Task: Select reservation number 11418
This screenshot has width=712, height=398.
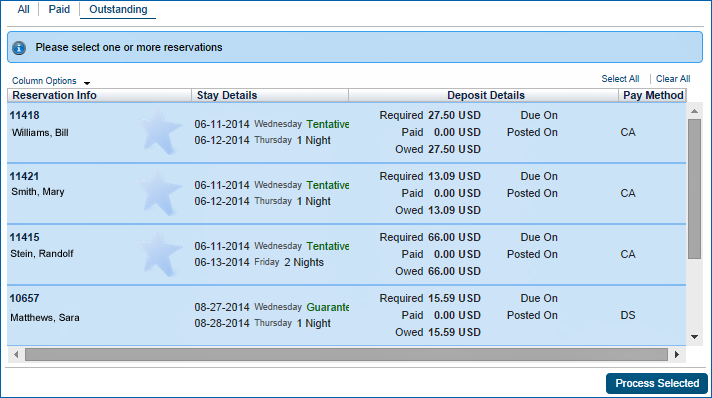Action: coord(25,115)
